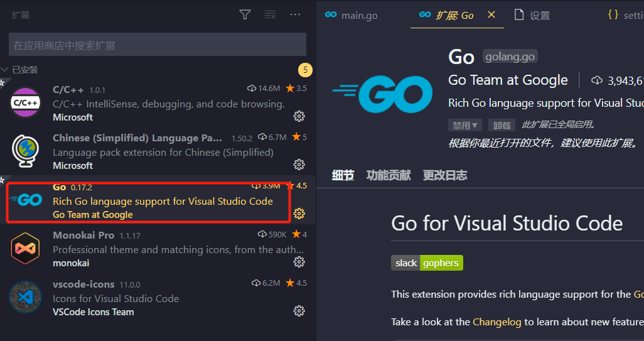Open the Changelog link
This screenshot has height=341, width=644.
click(496, 322)
